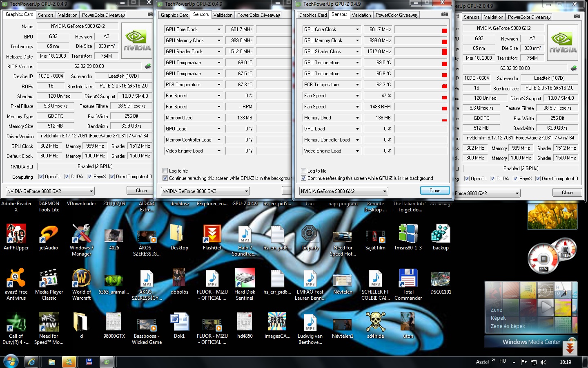Screen dimensions: 588x368
Task: Open PowerColor Giveaway tab in rightmost window
Action: [530, 17]
